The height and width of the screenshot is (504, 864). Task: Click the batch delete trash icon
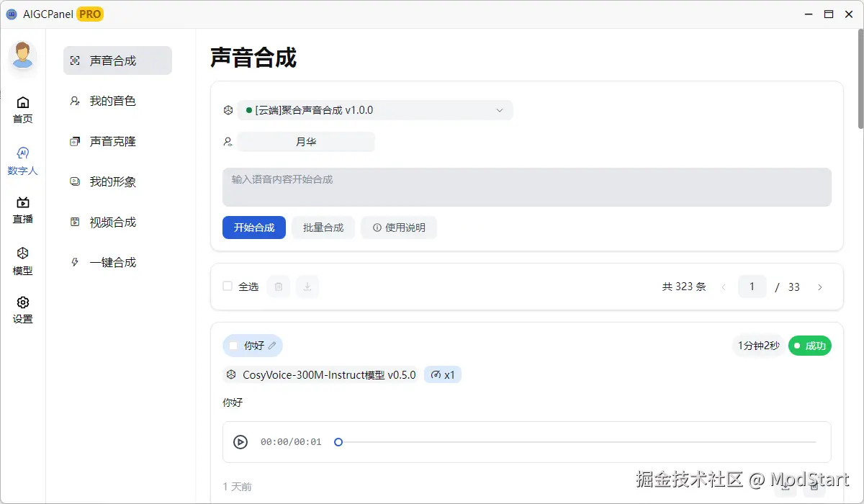[279, 287]
